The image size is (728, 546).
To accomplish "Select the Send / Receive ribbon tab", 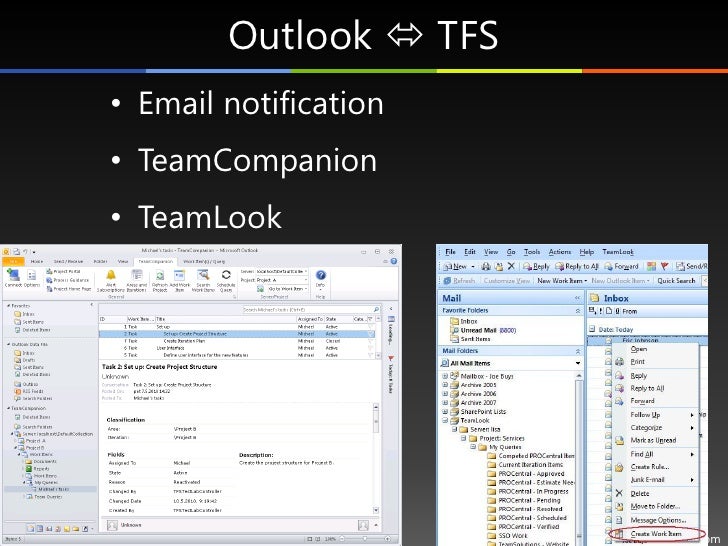I will [x=68, y=261].
